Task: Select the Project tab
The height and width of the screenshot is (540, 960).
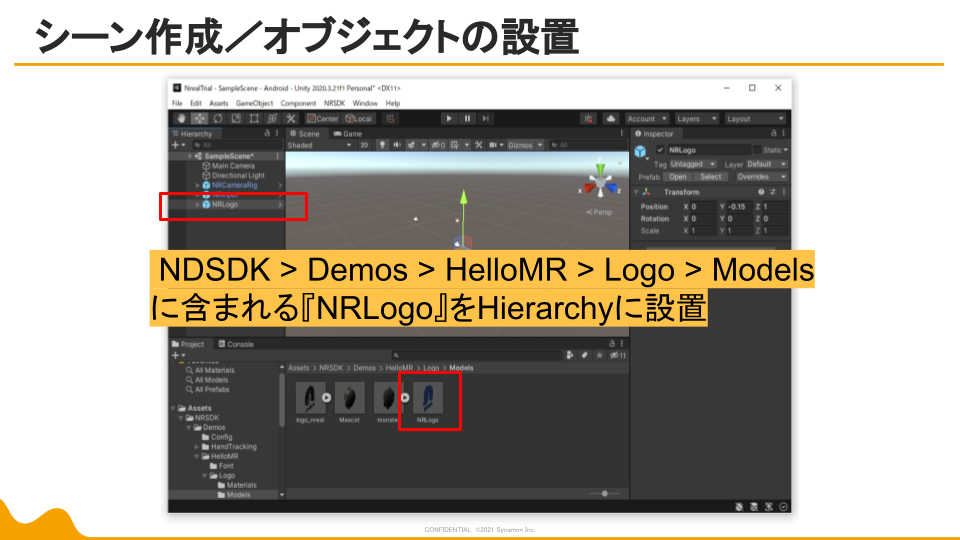Action: pos(188,344)
